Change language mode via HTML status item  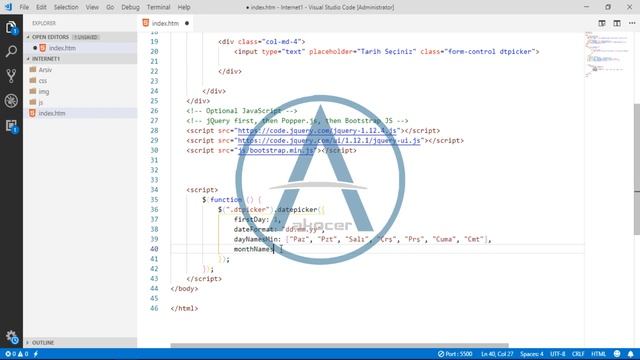[598, 354]
